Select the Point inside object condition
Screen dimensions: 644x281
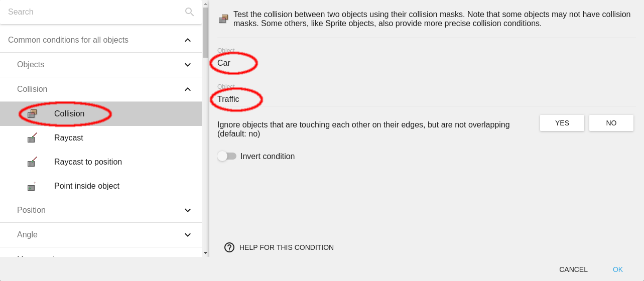coord(87,186)
